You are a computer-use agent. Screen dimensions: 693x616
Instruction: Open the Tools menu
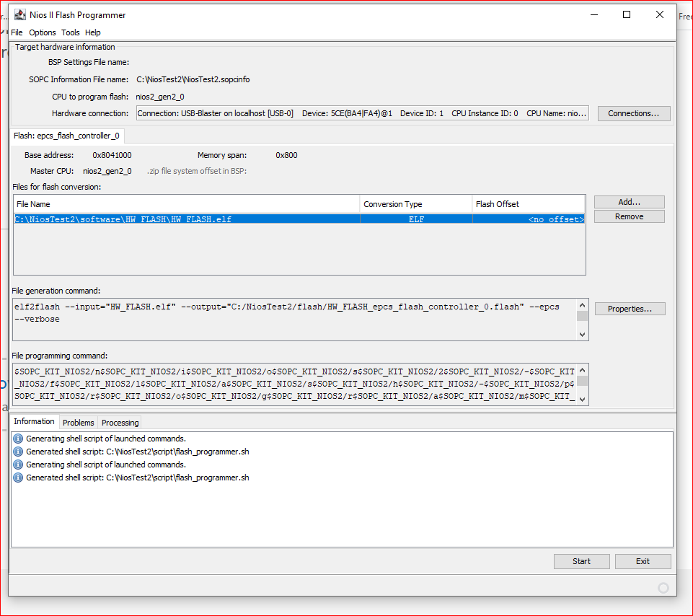[70, 32]
